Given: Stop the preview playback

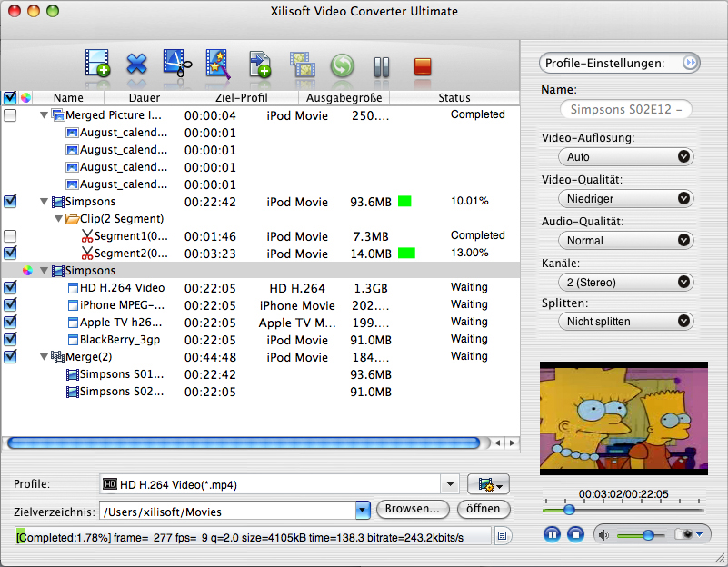Looking at the screenshot, I should tap(575, 534).
